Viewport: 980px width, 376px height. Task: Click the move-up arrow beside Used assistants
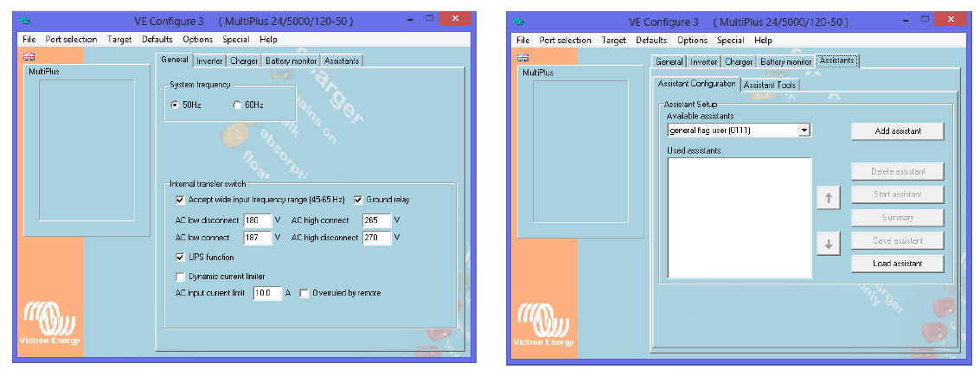[828, 198]
